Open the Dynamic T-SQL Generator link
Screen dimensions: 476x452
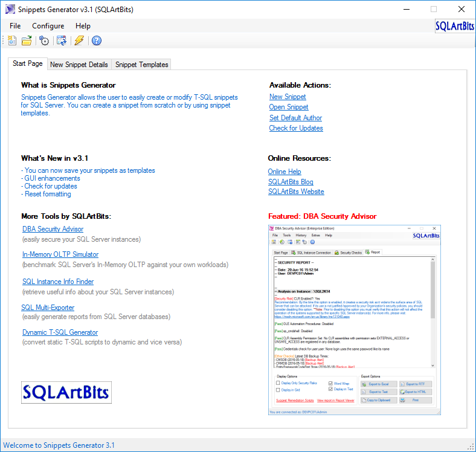[x=60, y=332]
